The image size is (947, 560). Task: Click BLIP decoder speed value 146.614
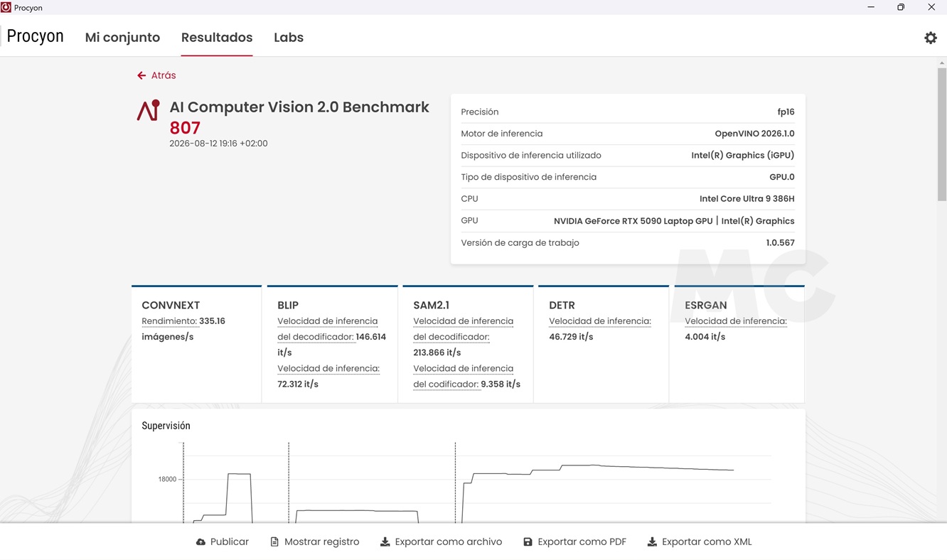370,337
